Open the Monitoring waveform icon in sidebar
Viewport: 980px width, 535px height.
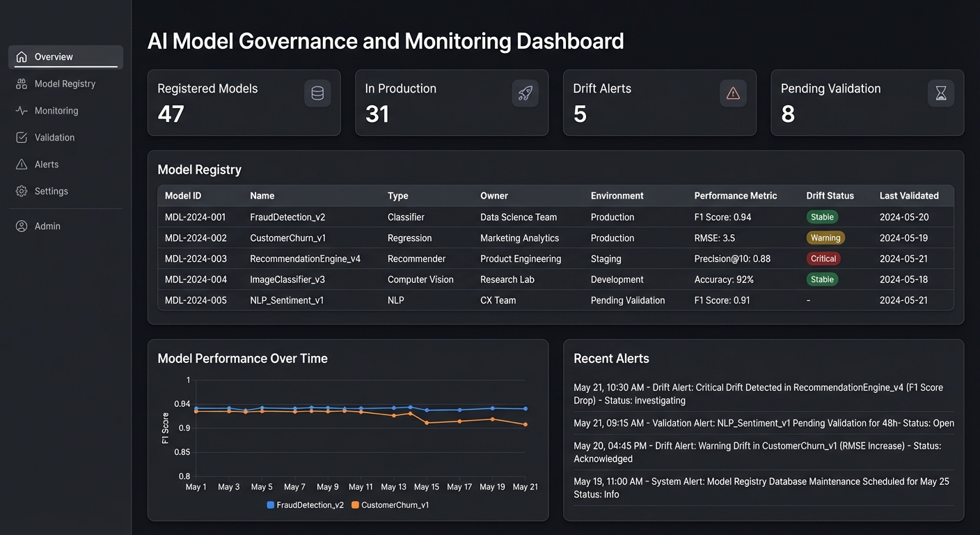pos(22,110)
